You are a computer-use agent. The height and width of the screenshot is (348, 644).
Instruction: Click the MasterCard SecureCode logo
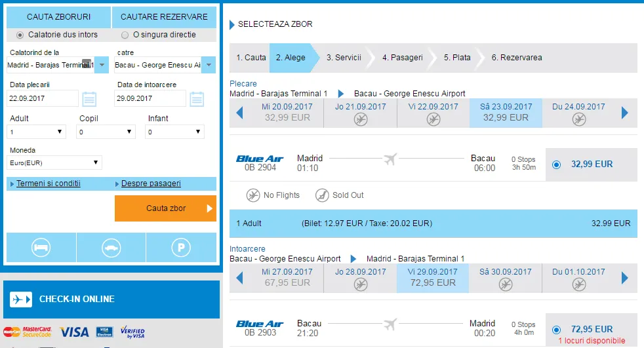click(x=28, y=332)
